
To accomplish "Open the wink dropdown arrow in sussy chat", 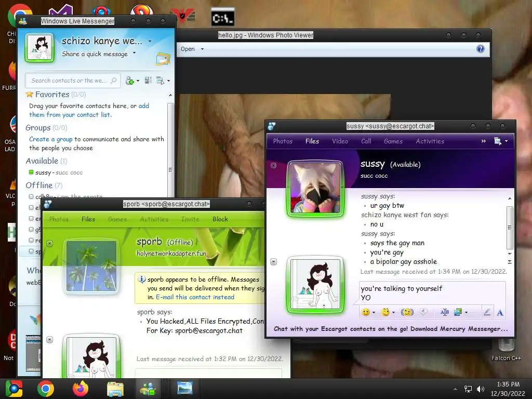I will click(394, 312).
